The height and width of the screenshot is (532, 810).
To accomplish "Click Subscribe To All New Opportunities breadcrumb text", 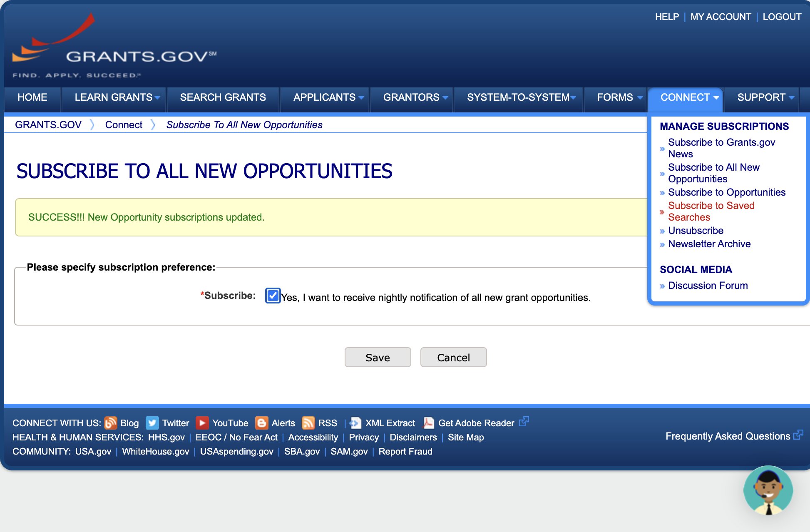I will [x=244, y=125].
